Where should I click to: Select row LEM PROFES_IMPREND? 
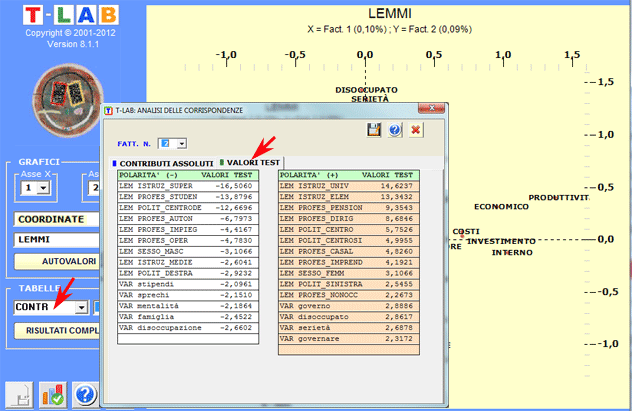click(x=349, y=262)
